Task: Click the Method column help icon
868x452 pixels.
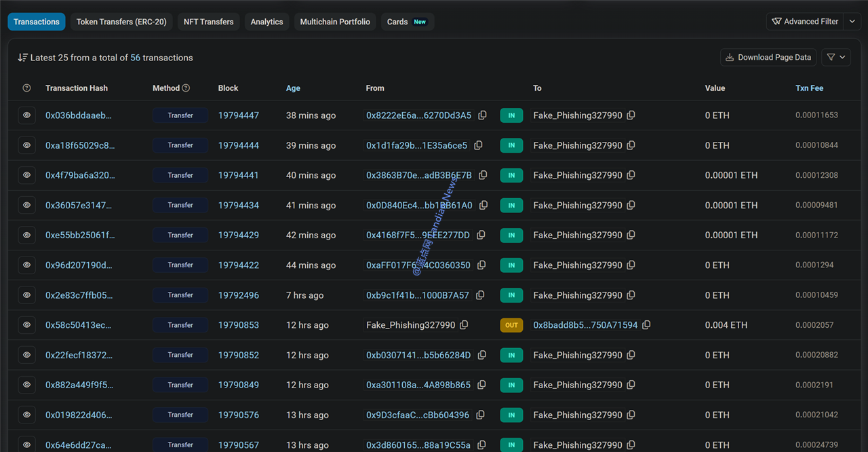Action: [x=186, y=88]
